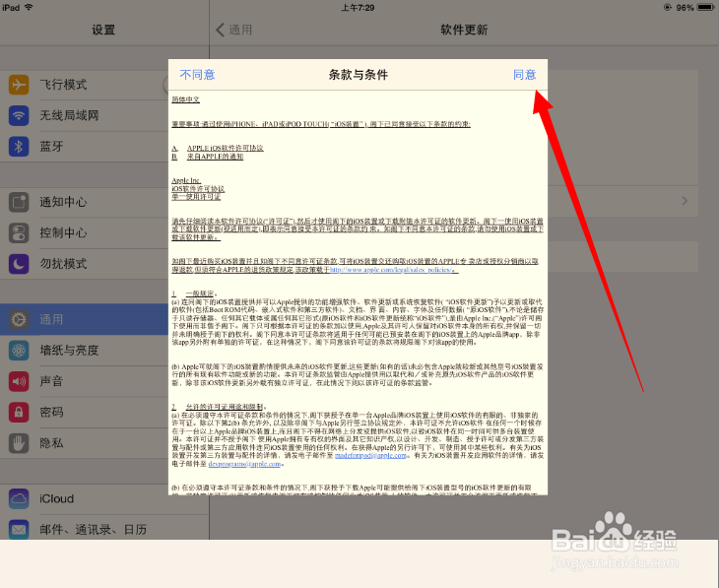719x588 pixels.
Task: Tap the Apple Inc. heading in terms
Action: (186, 180)
